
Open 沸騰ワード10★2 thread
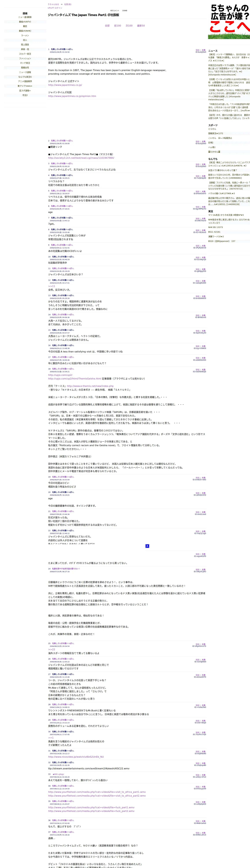216,237
